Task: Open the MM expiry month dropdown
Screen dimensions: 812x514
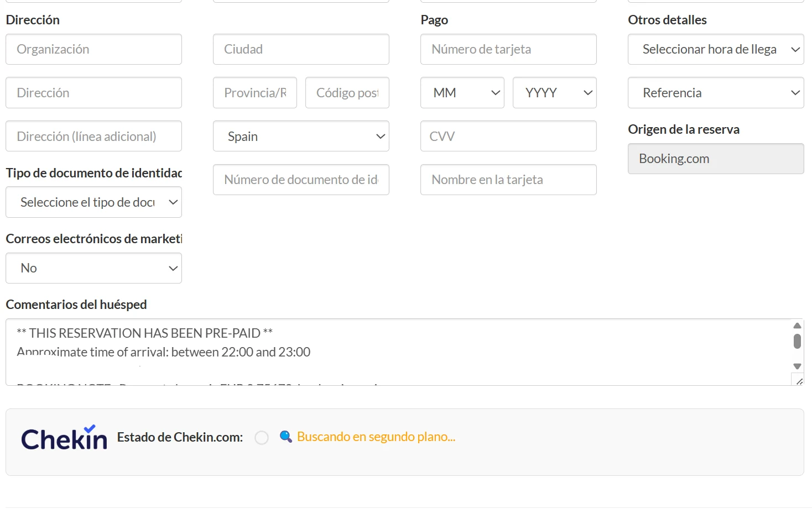Action: click(x=462, y=93)
